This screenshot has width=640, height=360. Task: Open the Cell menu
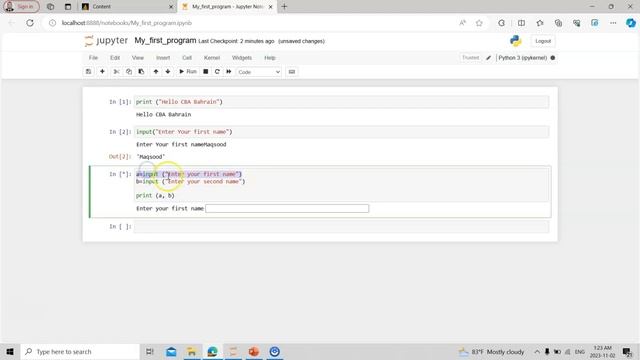187,58
